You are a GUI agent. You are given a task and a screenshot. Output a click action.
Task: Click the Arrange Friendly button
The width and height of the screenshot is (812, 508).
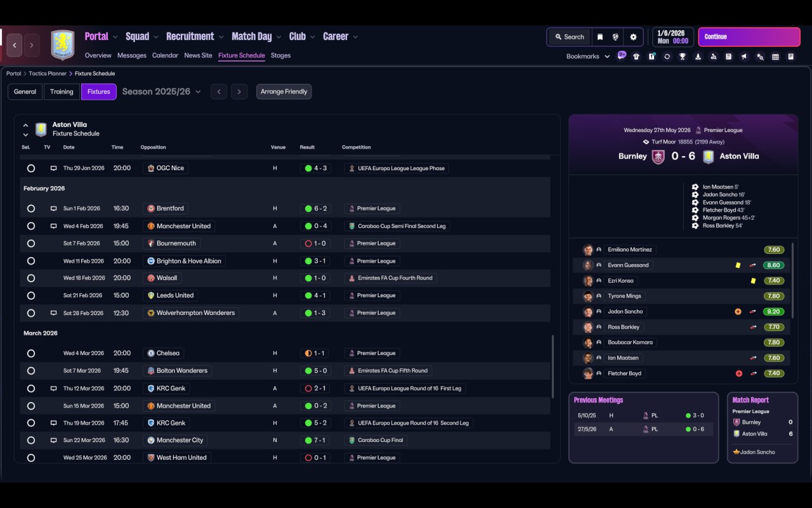(284, 91)
